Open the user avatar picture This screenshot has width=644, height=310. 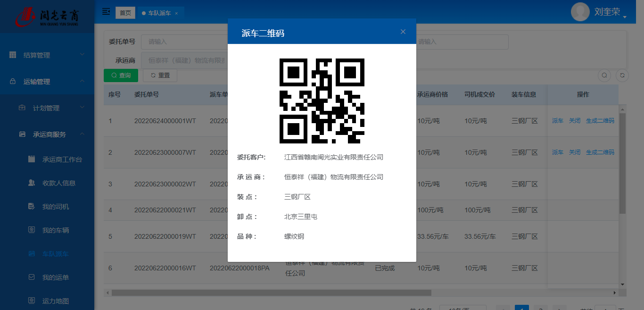click(580, 12)
